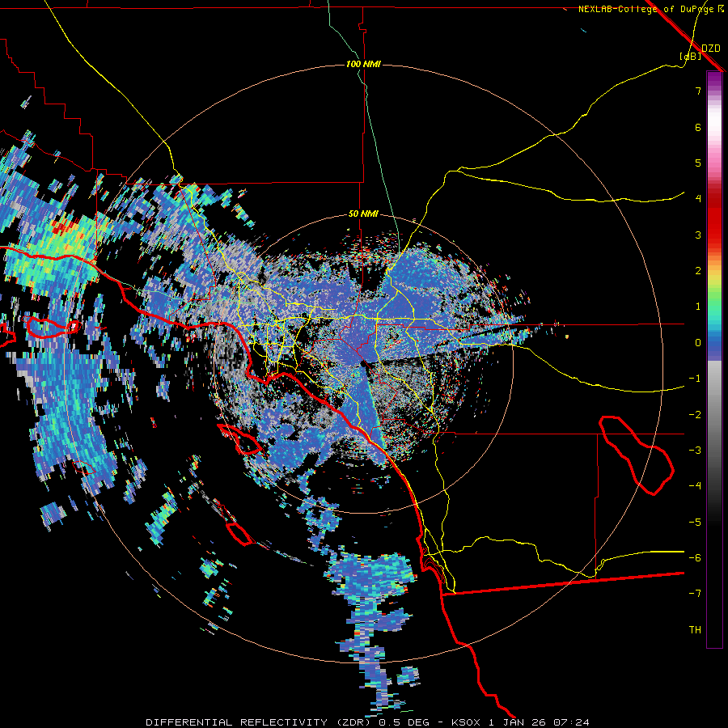728x728 pixels.
Task: Click the black radar site dot at ring center
Action: [363, 365]
